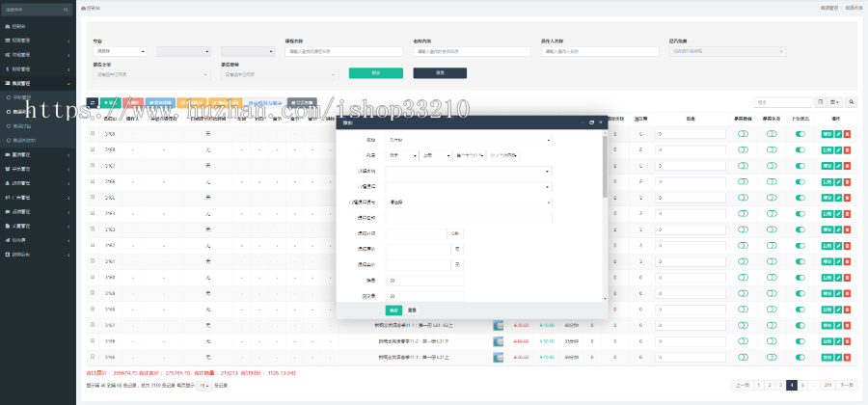Image resolution: width=868 pixels, height=405 pixels.
Task: Open the page size dropdown below the table
Action: 203,385
